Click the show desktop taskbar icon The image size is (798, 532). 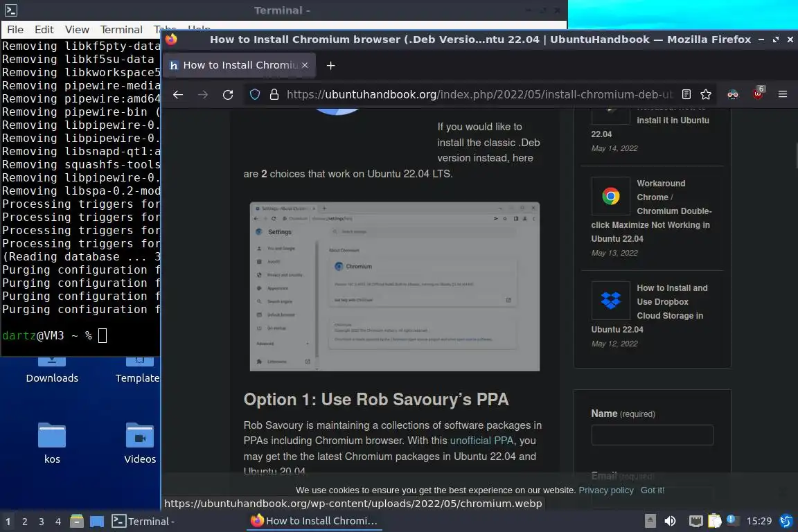click(x=97, y=522)
